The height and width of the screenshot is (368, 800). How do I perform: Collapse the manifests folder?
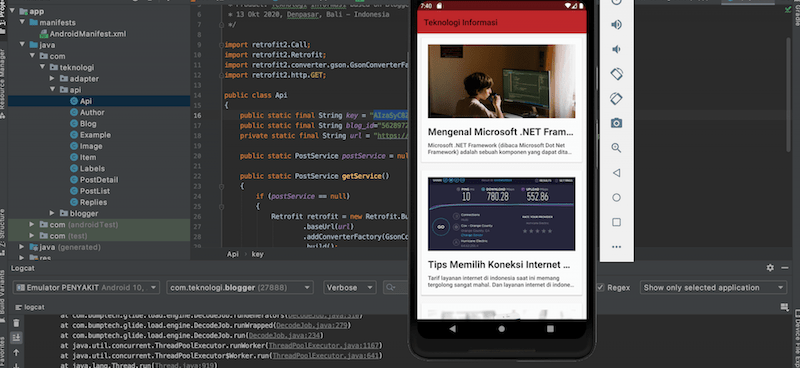pos(22,22)
